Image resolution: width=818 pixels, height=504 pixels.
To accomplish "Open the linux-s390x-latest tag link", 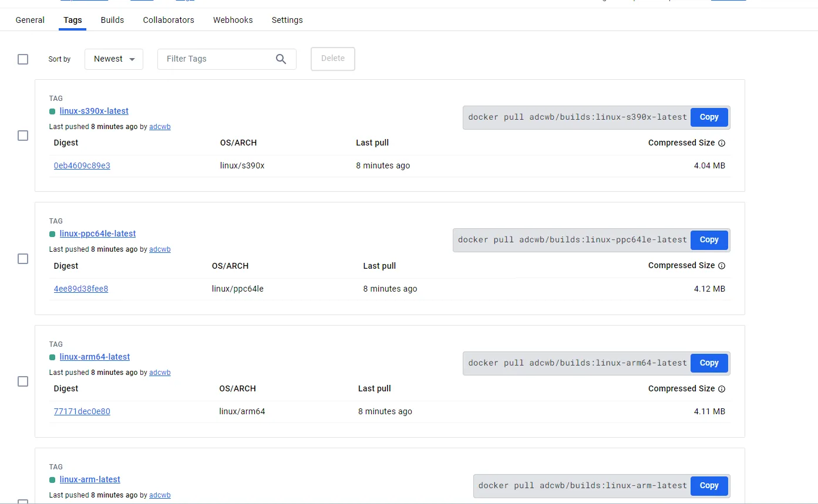I will (94, 111).
